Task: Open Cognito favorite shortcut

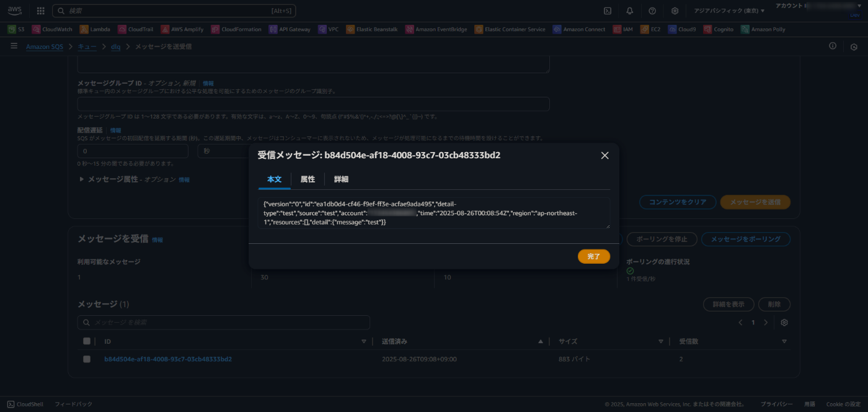Action: (719, 29)
